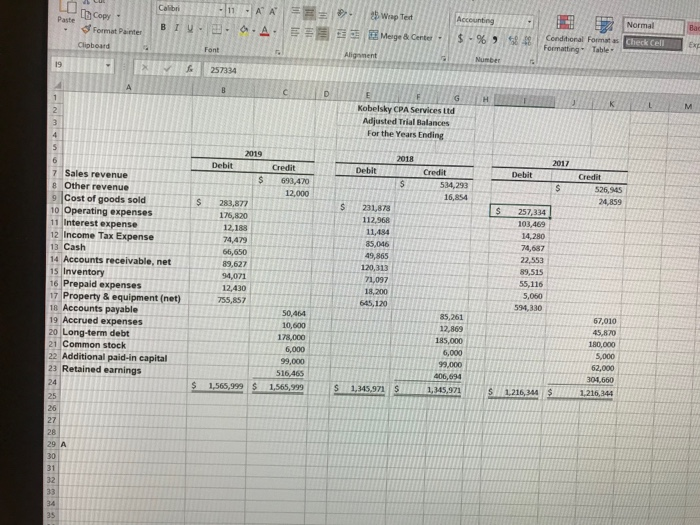Set Middle Align for cell
700x525 pixels.
pos(309,13)
